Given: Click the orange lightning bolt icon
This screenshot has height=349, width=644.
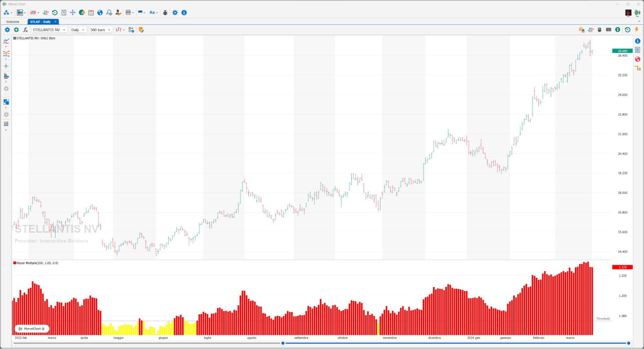Looking at the screenshot, I should [637, 30].
